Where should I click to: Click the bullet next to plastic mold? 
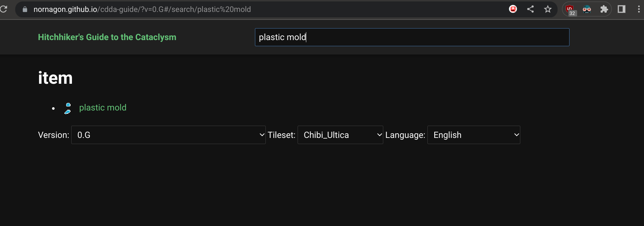coord(54,108)
